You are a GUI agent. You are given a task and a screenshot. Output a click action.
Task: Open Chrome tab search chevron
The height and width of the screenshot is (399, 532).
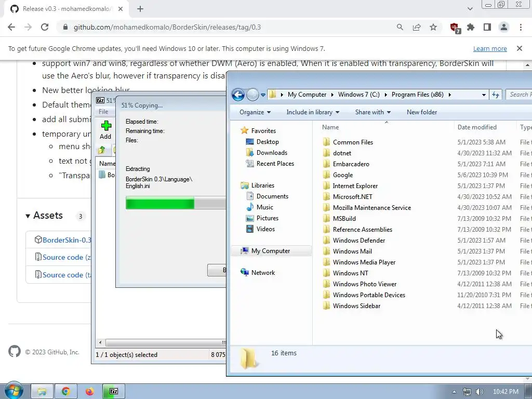tap(470, 9)
